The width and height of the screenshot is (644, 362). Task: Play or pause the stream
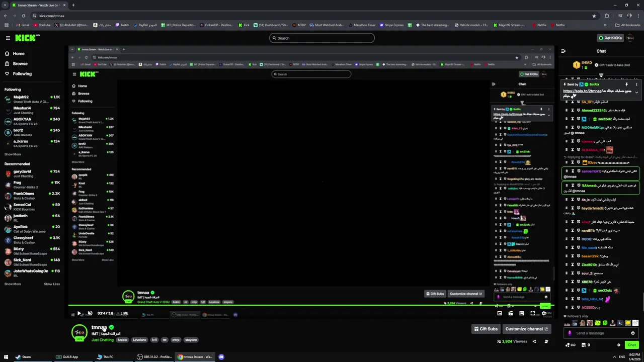pos(79,313)
